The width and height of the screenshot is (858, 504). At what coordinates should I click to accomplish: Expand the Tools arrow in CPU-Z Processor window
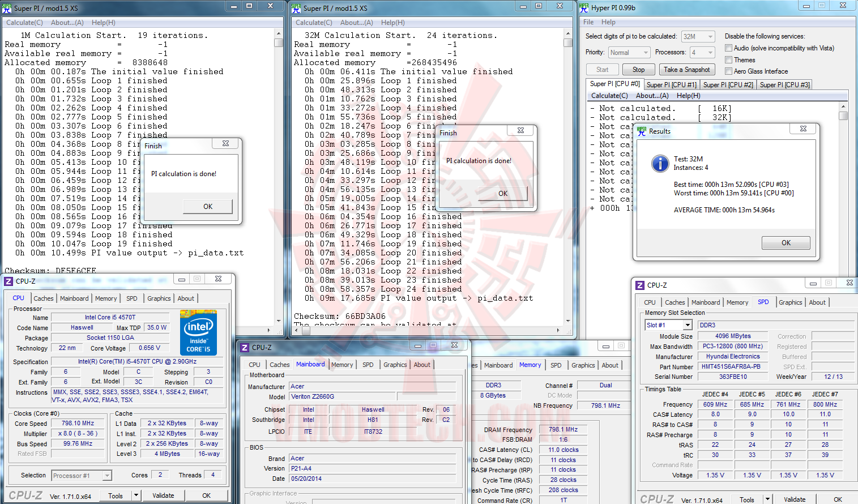136,496
